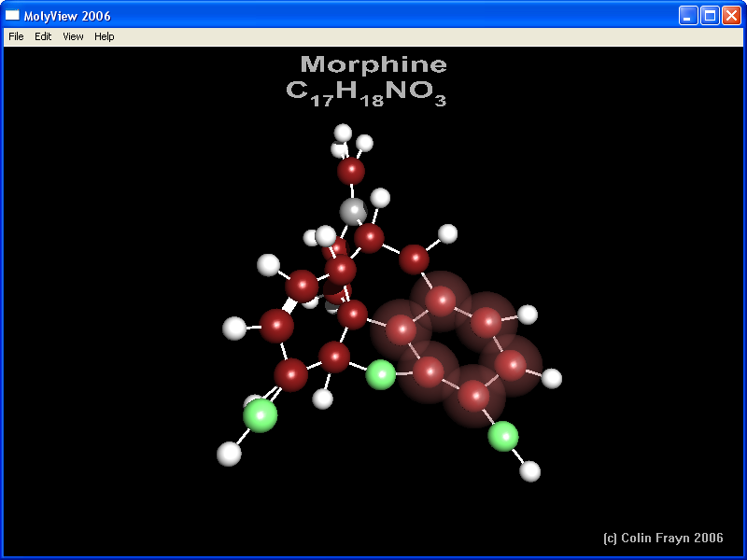Open the View menu

pos(73,36)
